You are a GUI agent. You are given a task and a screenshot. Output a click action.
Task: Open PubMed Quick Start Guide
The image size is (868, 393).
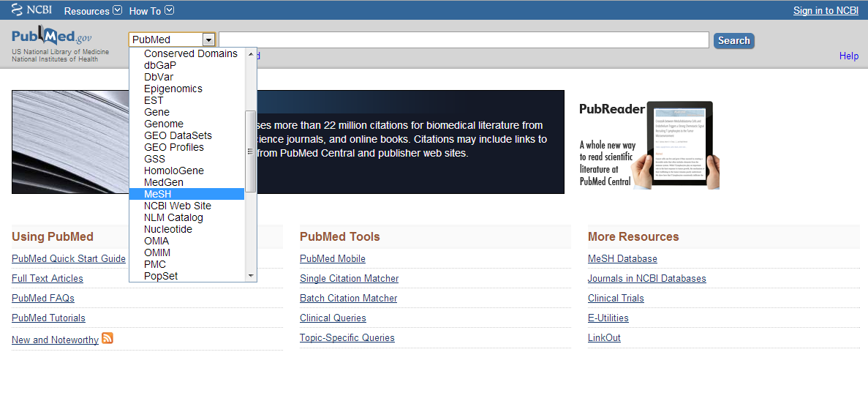point(69,258)
